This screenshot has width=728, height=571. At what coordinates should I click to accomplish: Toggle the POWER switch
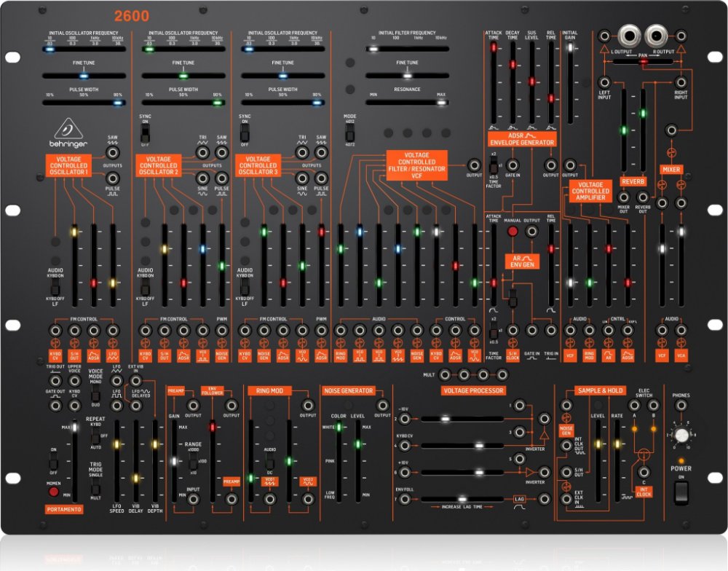pyautogui.click(x=681, y=493)
